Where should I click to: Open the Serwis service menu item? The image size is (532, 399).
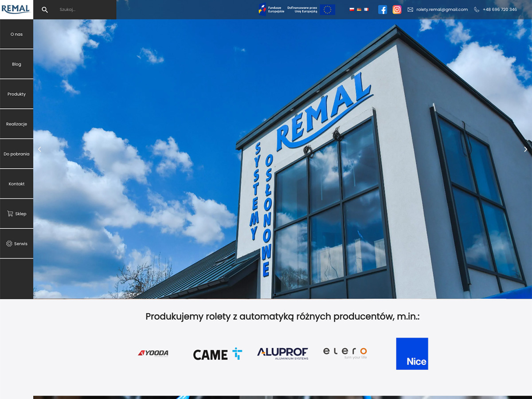(16, 244)
